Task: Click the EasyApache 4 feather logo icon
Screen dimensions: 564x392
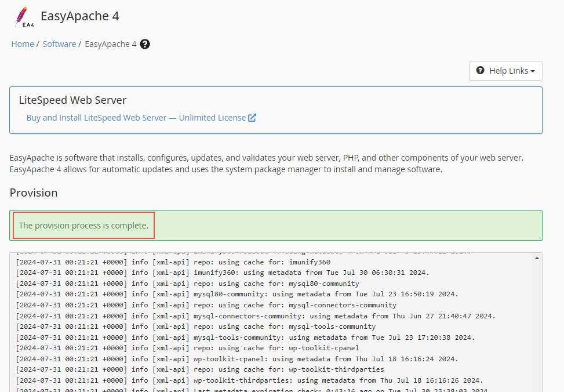Action: [24, 17]
